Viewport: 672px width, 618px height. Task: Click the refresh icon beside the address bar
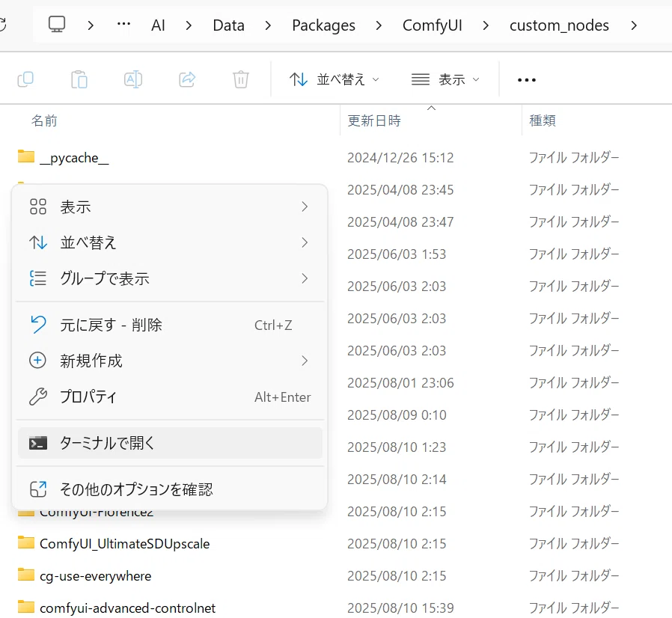click(x=2, y=25)
